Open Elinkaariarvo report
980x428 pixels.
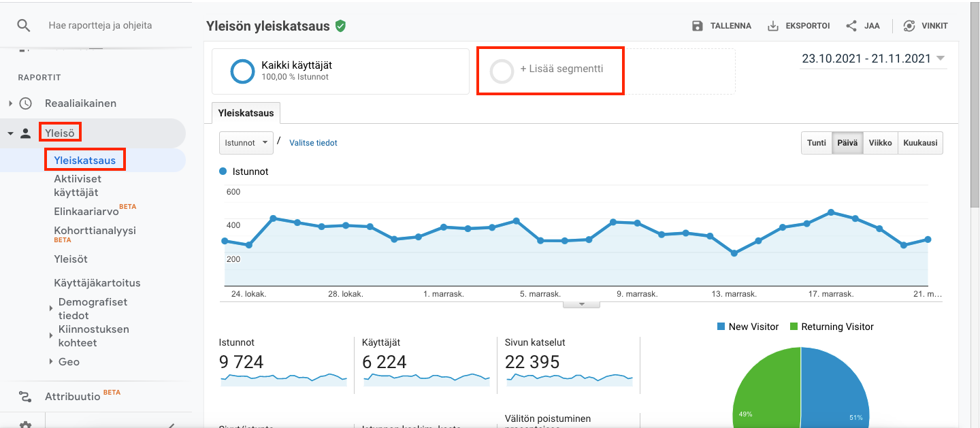coord(86,211)
